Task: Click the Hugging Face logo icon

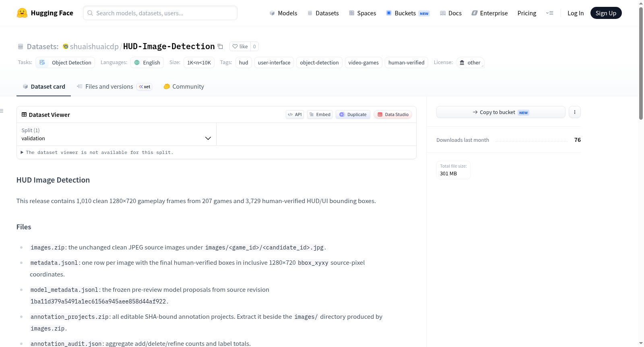Action: pos(22,13)
